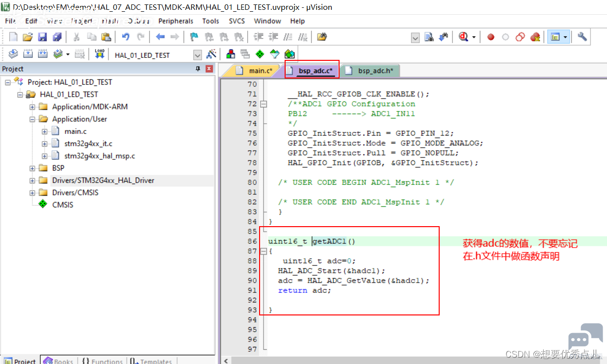Click the Save file toolbar icon

pyautogui.click(x=43, y=37)
